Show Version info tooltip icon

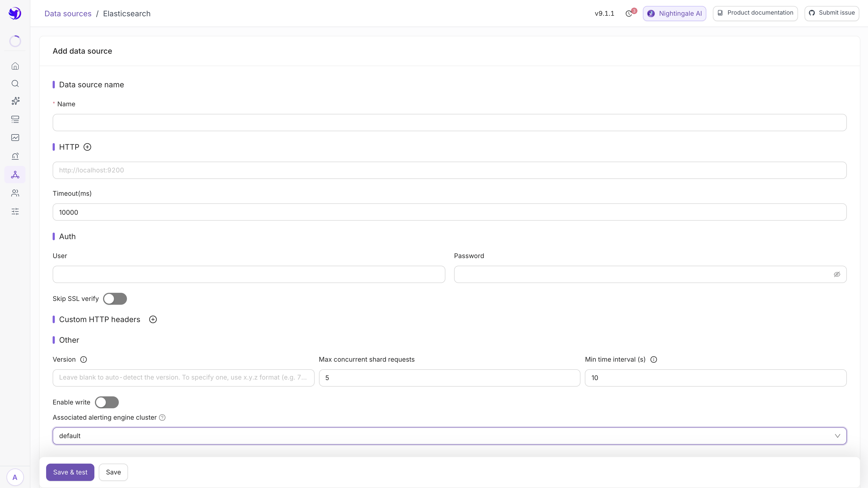(84, 360)
